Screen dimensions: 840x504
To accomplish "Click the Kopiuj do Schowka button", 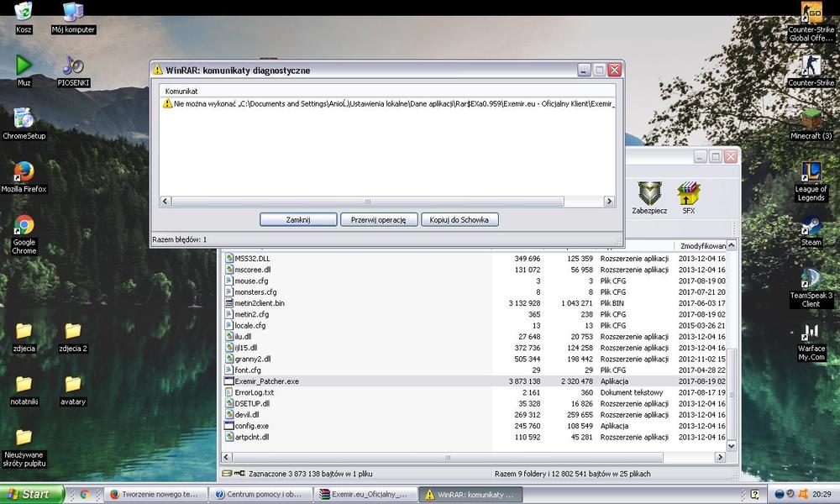I will coord(459,219).
